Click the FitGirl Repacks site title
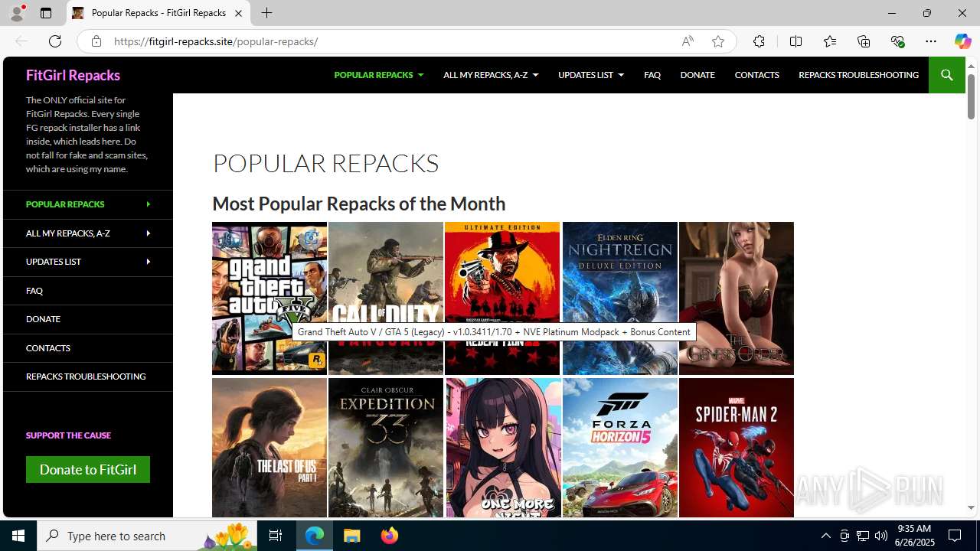Screen dimensions: 980x551 point(73,75)
